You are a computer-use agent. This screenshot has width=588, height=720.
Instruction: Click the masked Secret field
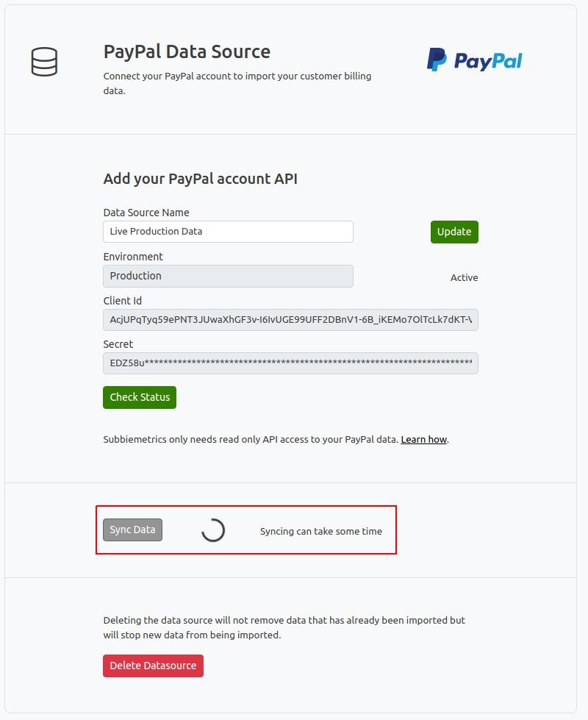(x=290, y=363)
